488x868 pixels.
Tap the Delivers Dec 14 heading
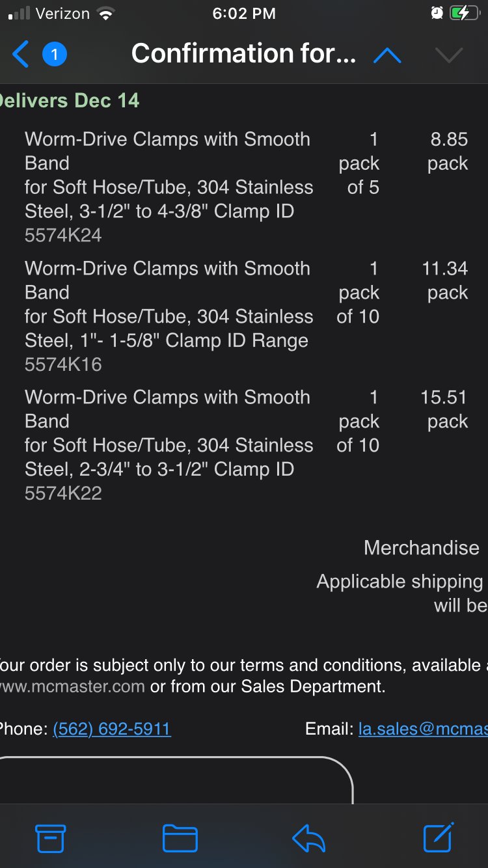coord(69,101)
